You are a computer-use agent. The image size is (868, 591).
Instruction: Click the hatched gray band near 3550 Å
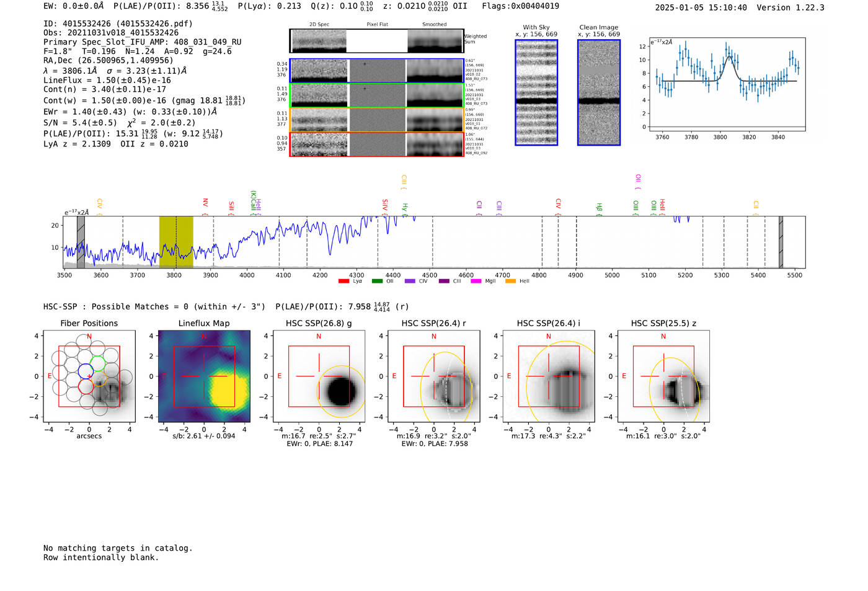81,242
